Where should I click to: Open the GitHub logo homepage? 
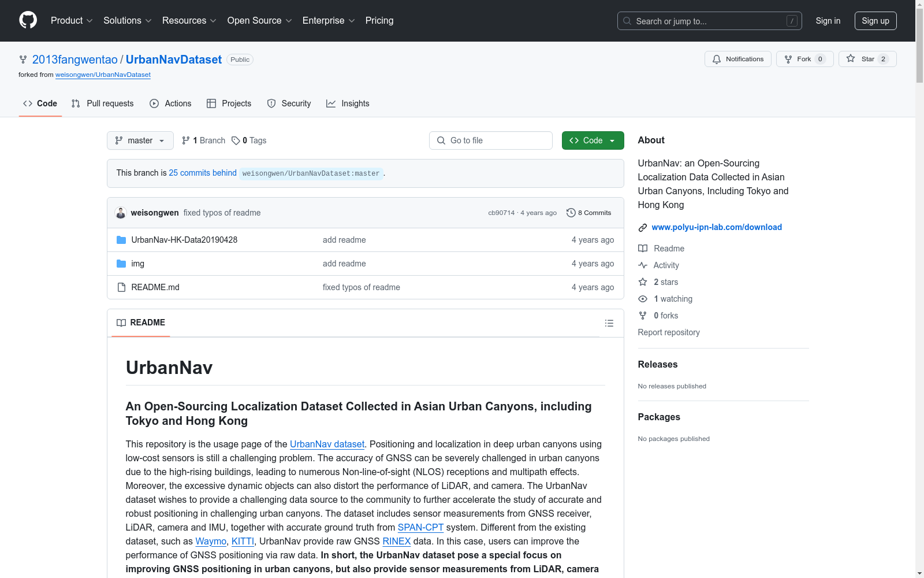pyautogui.click(x=28, y=20)
